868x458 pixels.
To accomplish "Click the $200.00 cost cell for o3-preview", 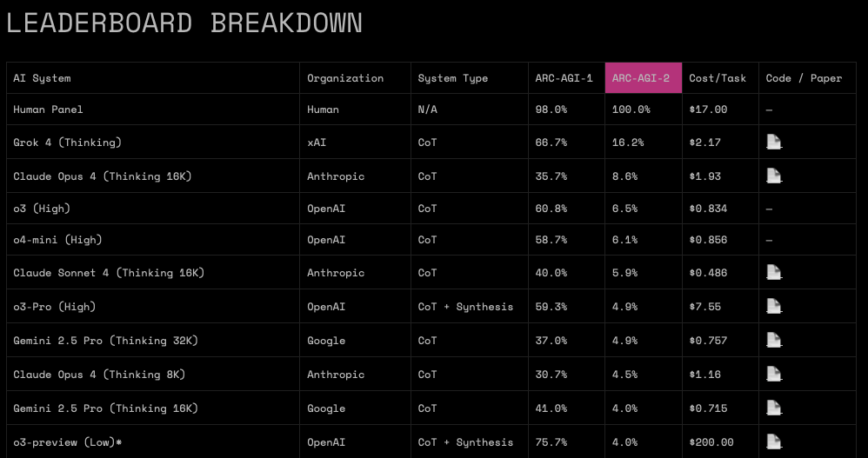I will [711, 442].
